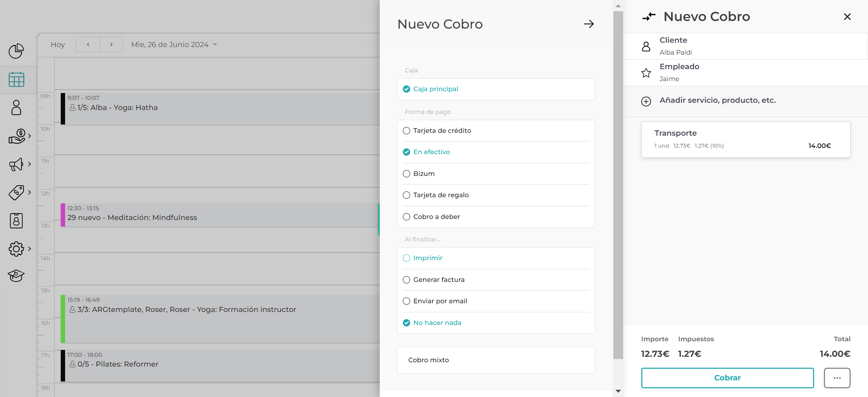Open the 9:07 Yoga: Hatha event
This screenshot has height=397, width=868.
coord(220,109)
